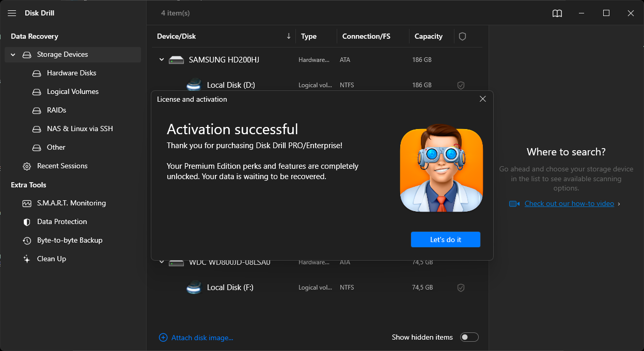Collapse the SAMSUNG HD200HJ disk row
The image size is (644, 351).
coord(162,60)
